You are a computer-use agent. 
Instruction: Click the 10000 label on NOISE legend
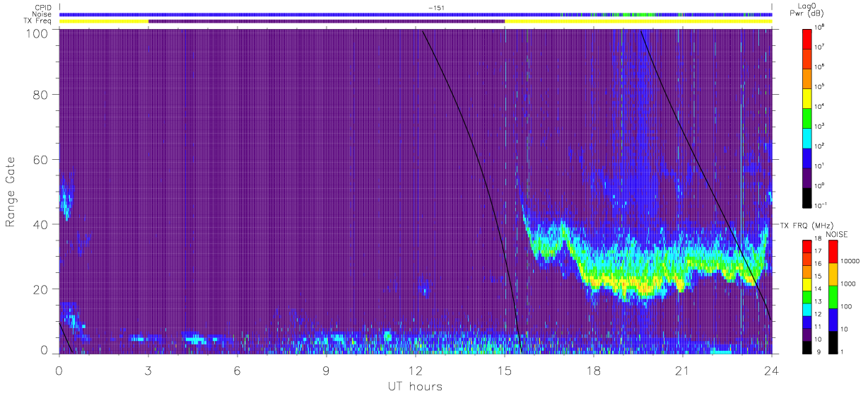coord(850,261)
